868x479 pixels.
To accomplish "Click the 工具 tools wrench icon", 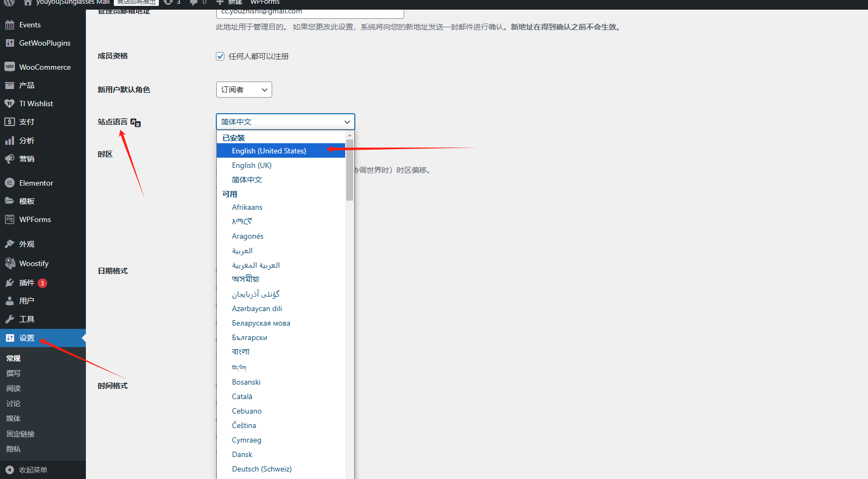I will pyautogui.click(x=10, y=319).
